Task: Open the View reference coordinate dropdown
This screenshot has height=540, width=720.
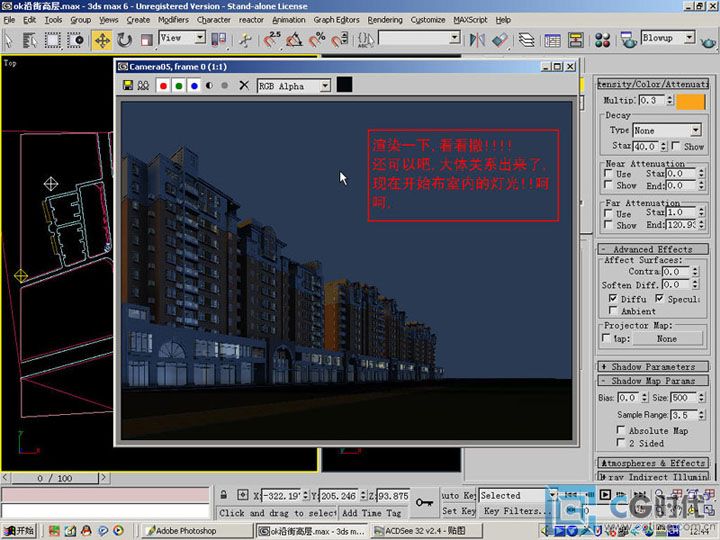Action: point(200,38)
